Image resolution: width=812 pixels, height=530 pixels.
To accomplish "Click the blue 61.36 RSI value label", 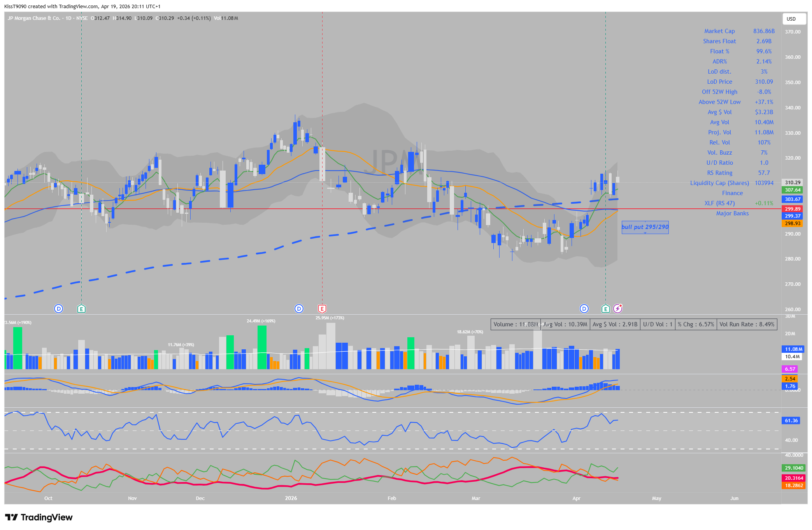I will coord(791,421).
